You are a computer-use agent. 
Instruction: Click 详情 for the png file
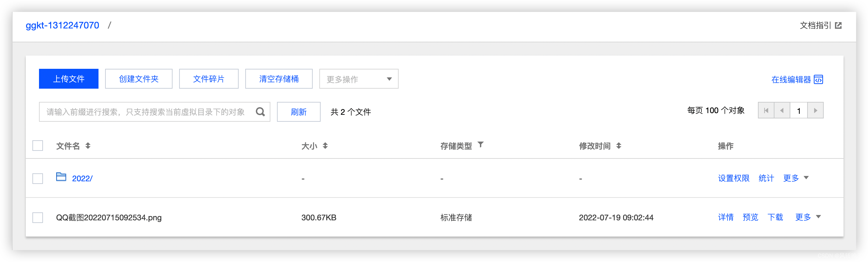tap(726, 217)
